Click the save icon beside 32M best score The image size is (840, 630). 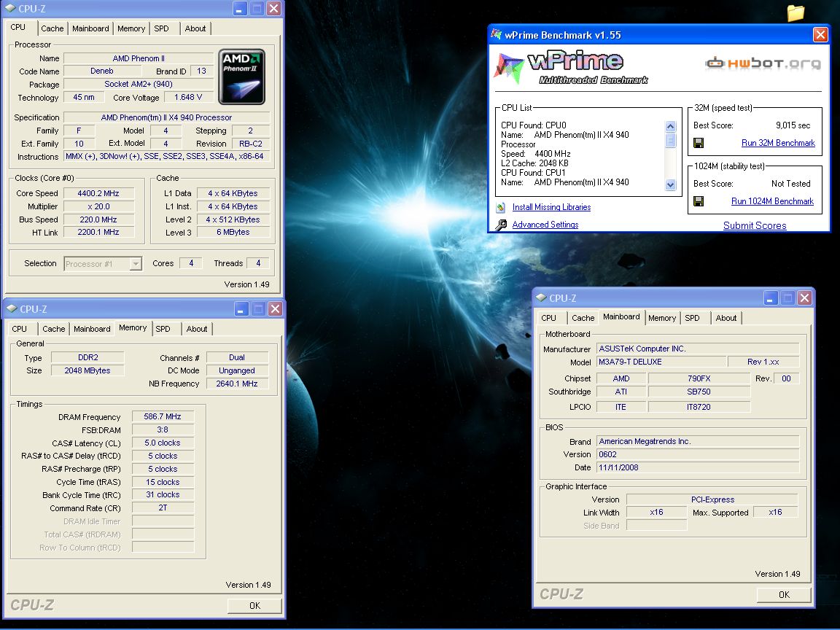tap(699, 143)
